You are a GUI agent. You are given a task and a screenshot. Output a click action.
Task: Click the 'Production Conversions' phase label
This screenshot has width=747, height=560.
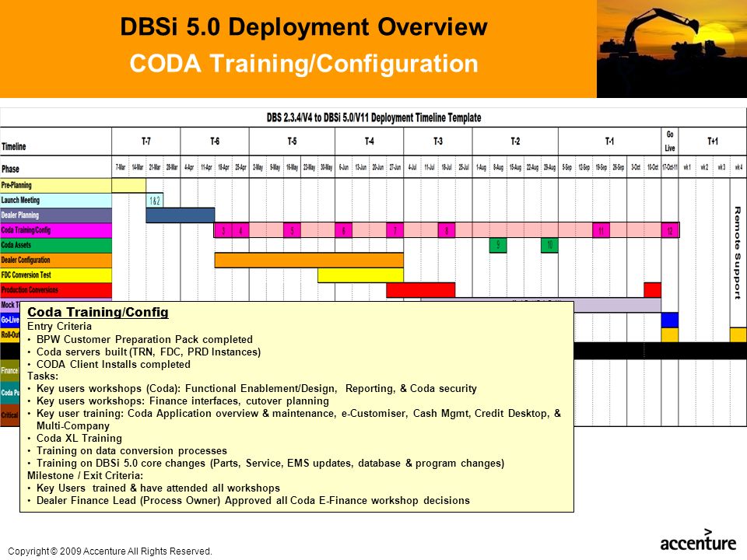tap(56, 290)
